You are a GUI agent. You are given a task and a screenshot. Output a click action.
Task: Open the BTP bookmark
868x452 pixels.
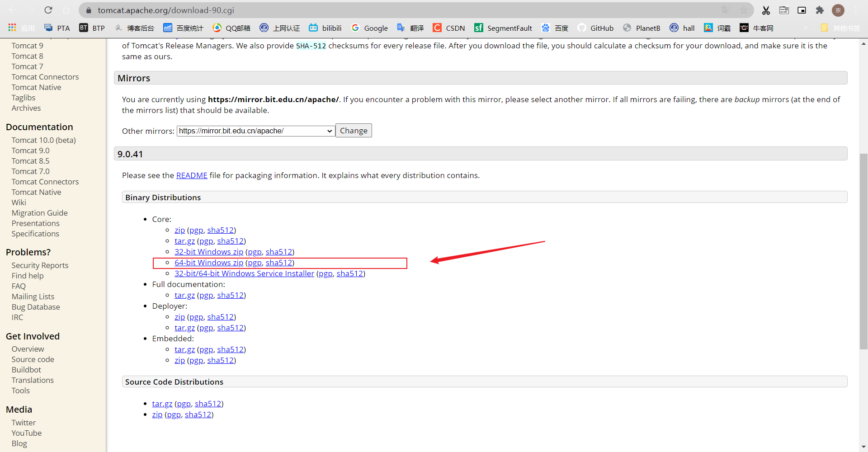[x=92, y=28]
